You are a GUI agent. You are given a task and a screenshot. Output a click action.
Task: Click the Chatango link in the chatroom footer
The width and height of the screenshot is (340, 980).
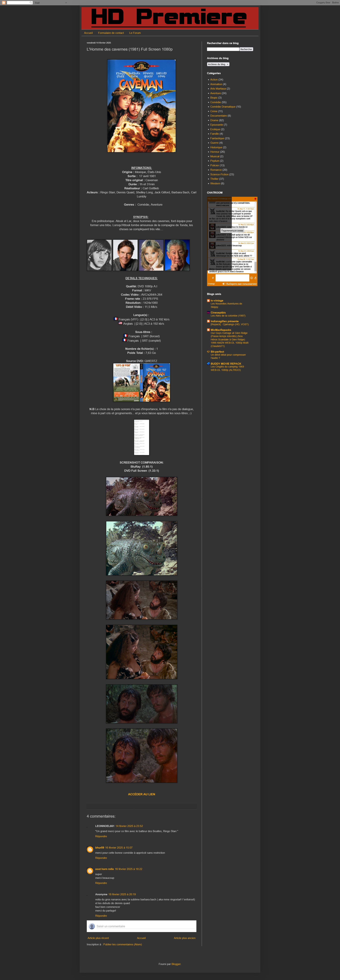click(211, 284)
